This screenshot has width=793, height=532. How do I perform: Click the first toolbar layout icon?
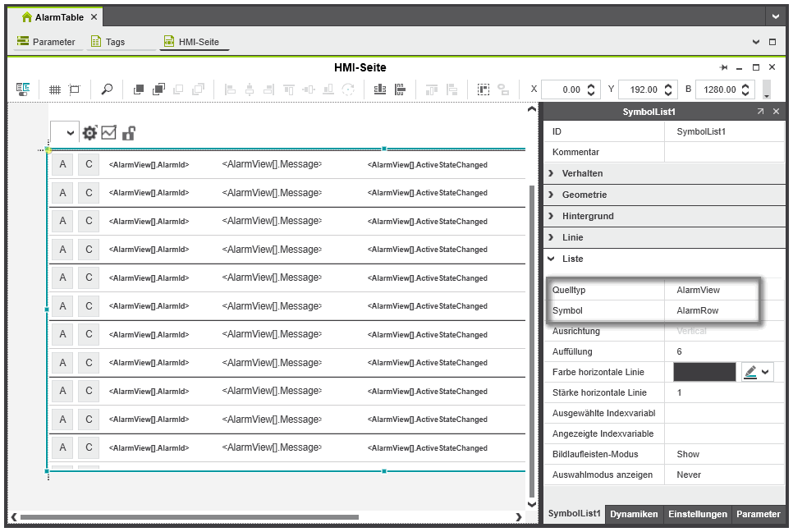[23, 89]
